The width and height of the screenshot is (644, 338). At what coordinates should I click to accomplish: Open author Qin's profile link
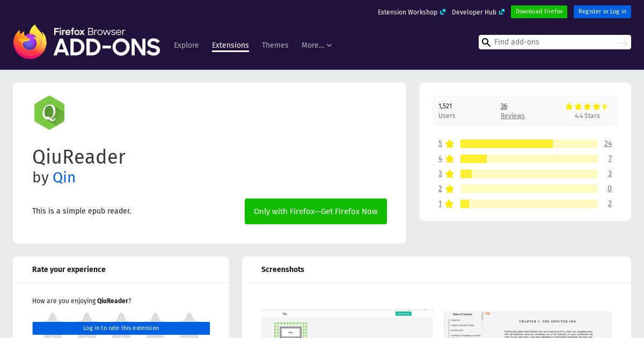[x=64, y=178]
